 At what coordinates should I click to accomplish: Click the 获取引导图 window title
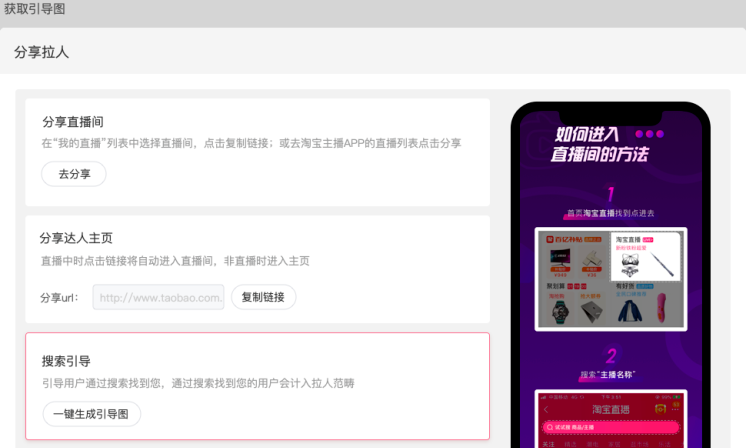[37, 9]
